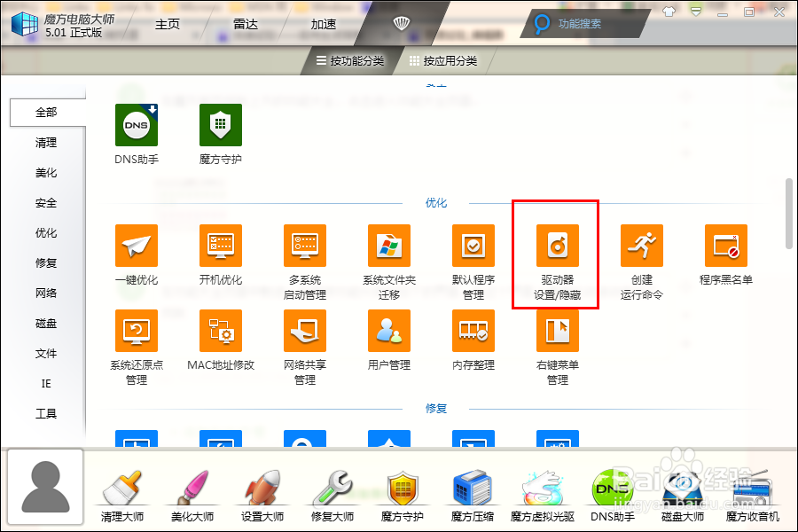The image size is (798, 532).
Task: Focus the 功能搜索 search box
Action: (585, 23)
